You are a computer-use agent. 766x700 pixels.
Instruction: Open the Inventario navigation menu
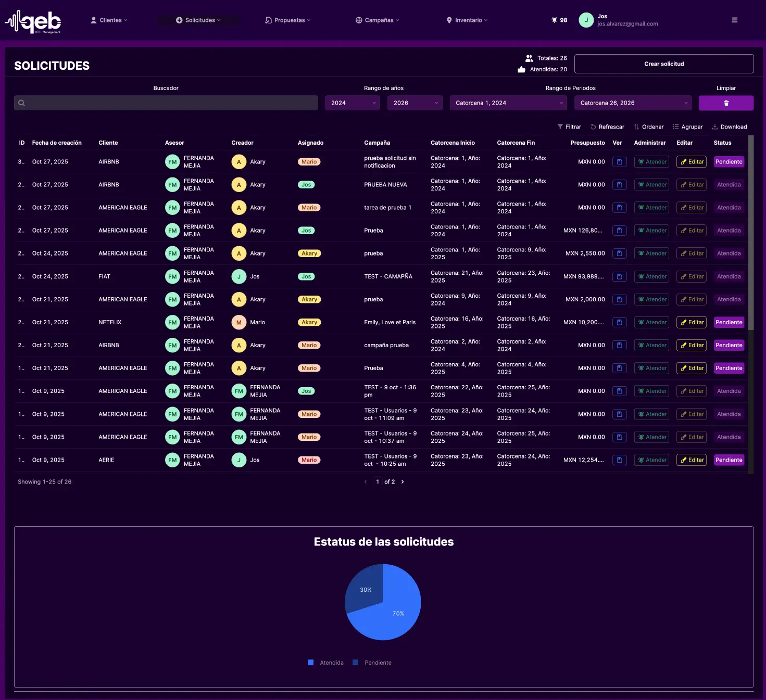pos(467,20)
